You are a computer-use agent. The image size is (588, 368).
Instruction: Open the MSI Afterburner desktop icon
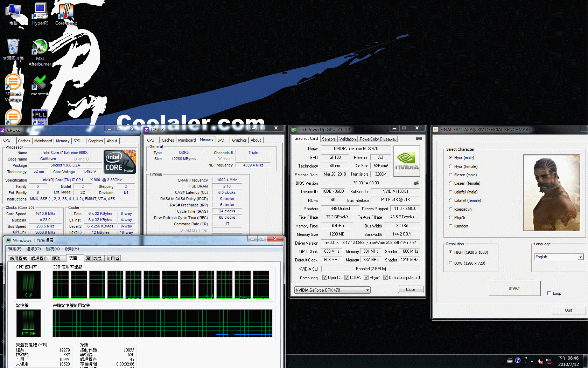(x=40, y=52)
